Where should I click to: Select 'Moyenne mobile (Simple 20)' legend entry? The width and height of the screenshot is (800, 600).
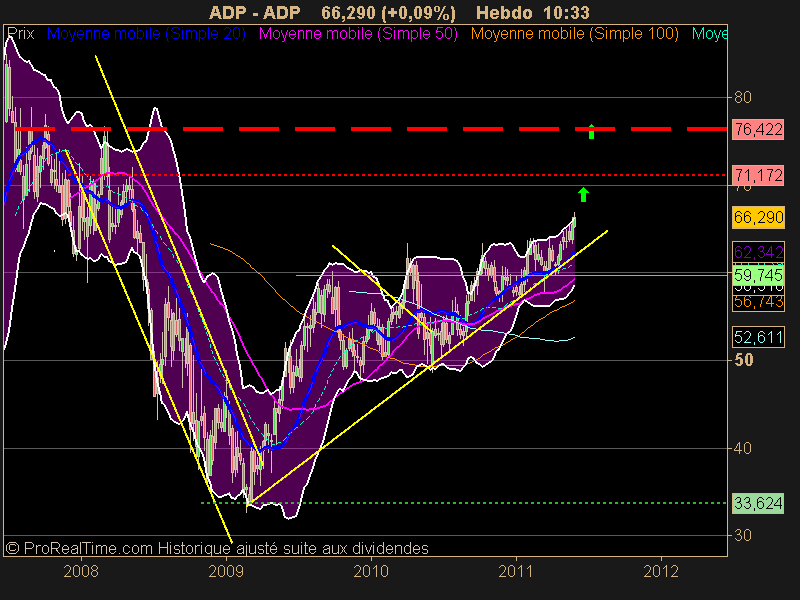(x=146, y=34)
